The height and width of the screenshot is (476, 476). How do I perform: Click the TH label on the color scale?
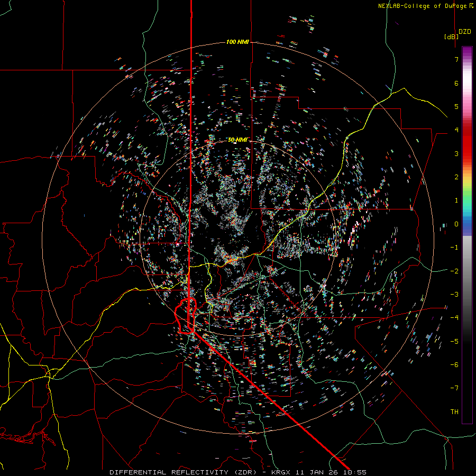(x=454, y=411)
